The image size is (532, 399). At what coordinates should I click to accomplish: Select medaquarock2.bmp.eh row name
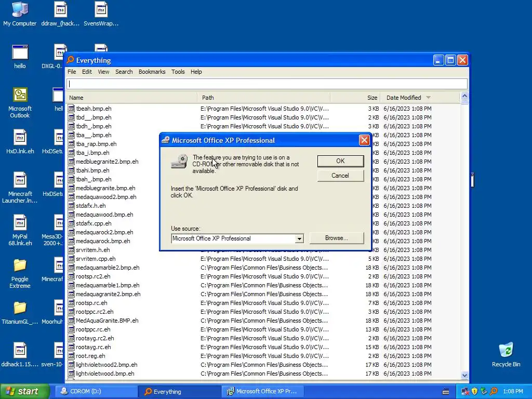(x=104, y=232)
